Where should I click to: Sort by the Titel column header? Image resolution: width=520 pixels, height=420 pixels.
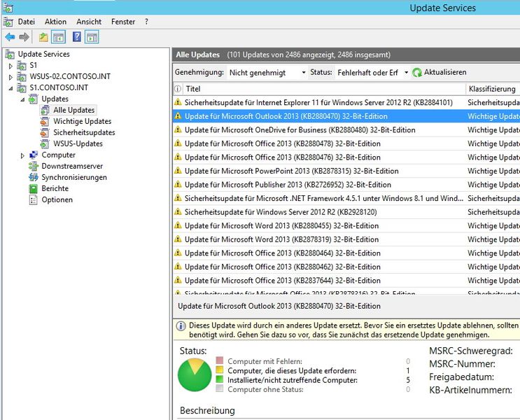point(324,89)
